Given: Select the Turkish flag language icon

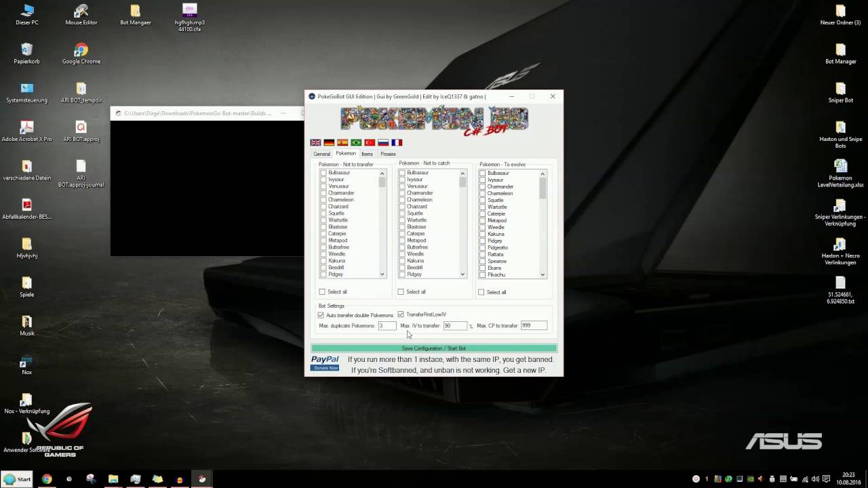Looking at the screenshot, I should (x=370, y=142).
